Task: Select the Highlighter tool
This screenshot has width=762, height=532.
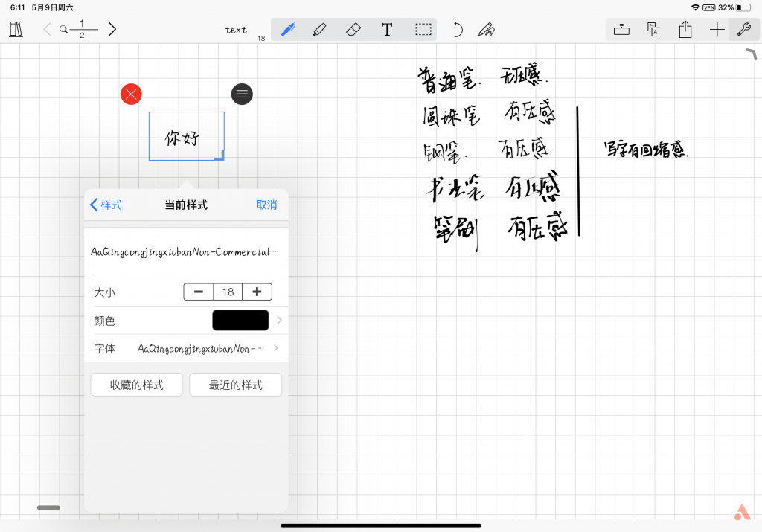Action: coord(321,29)
